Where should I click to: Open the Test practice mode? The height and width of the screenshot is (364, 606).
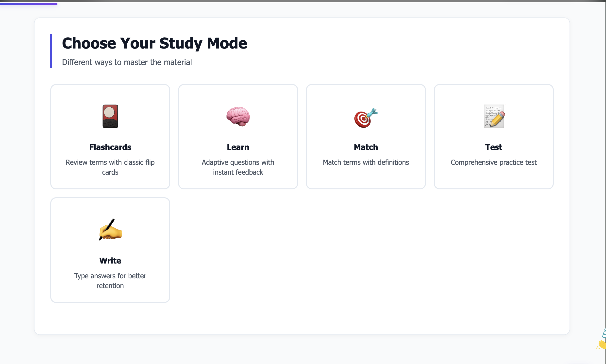(x=493, y=137)
